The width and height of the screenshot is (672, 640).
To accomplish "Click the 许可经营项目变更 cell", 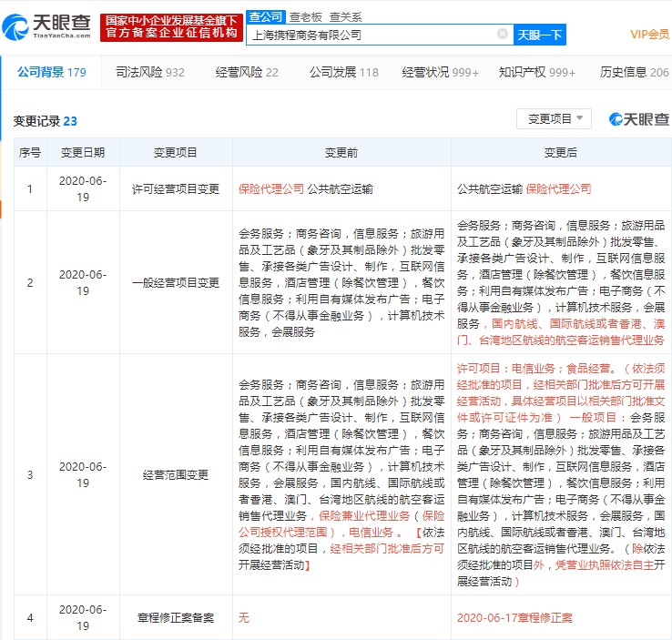I will (x=176, y=189).
